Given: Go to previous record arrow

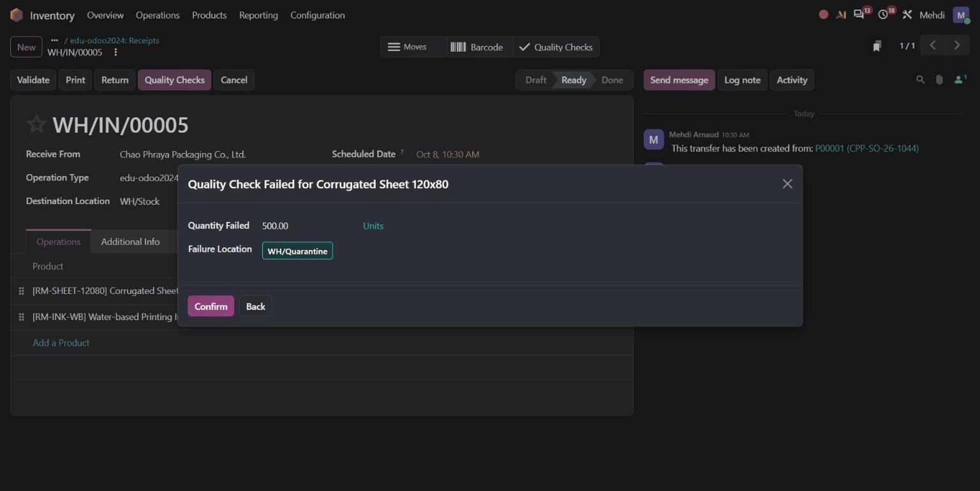Looking at the screenshot, I should (933, 45).
